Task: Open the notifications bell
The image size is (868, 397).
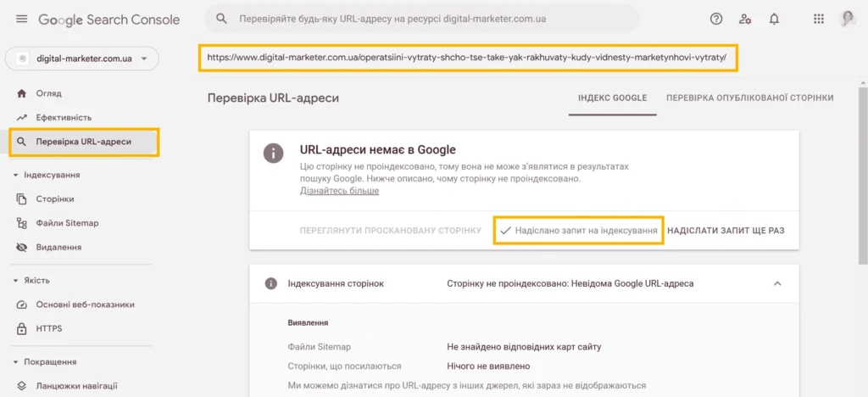Action: pyautogui.click(x=775, y=20)
